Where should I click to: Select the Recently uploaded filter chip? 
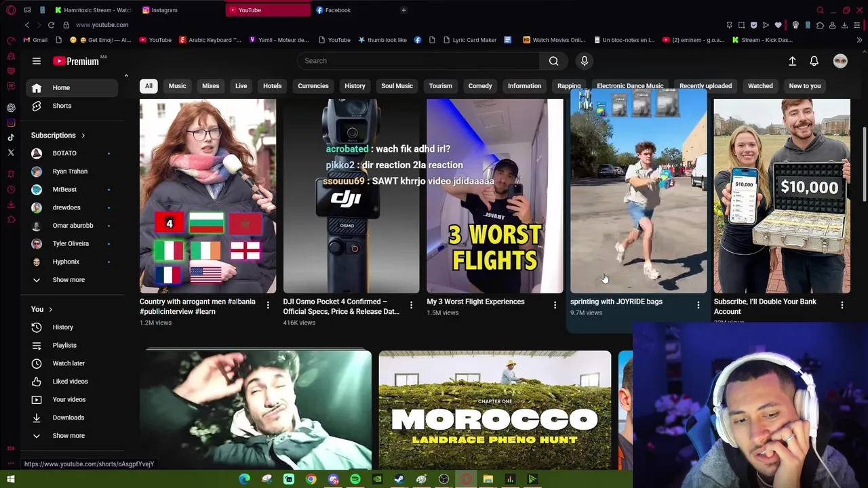(705, 86)
